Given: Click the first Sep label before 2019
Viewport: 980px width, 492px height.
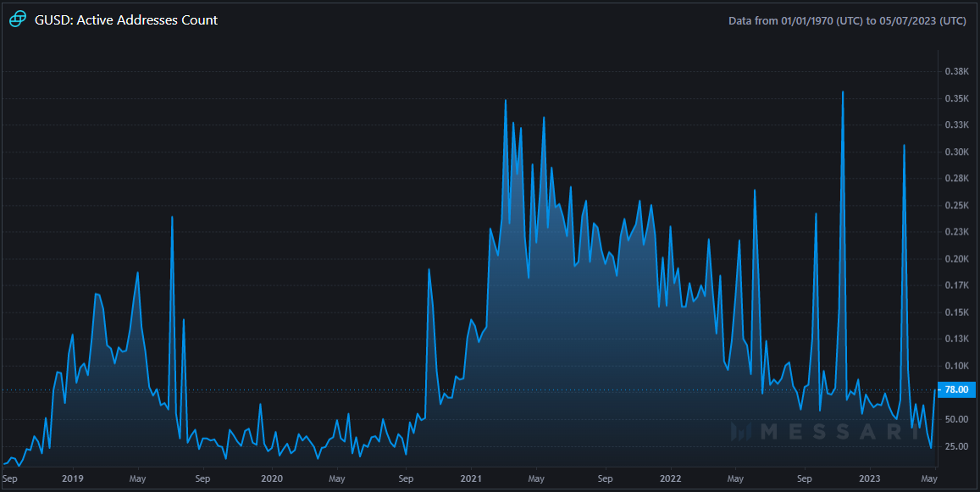Looking at the screenshot, I should pos(10,478).
